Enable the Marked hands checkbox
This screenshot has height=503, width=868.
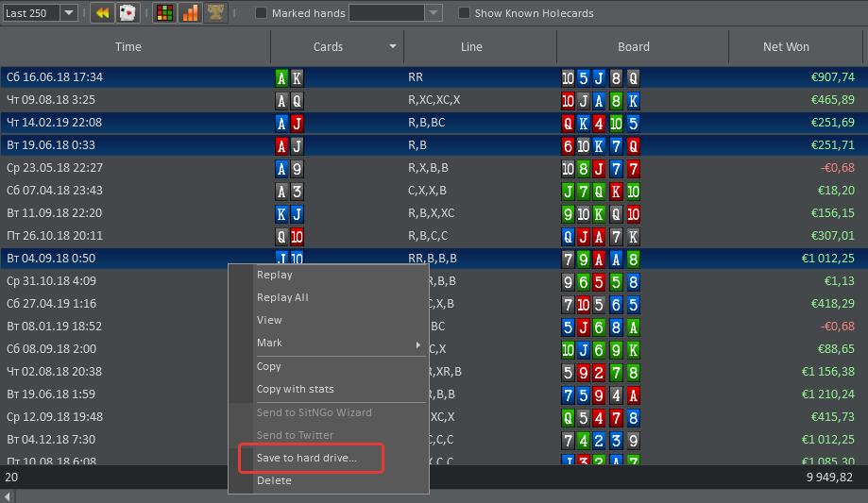click(x=262, y=13)
